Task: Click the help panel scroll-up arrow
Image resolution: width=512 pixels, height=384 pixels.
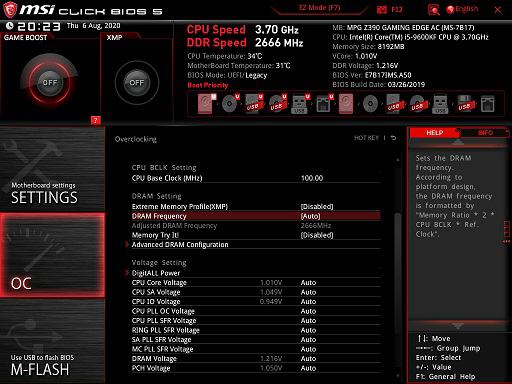Action: coord(458,142)
